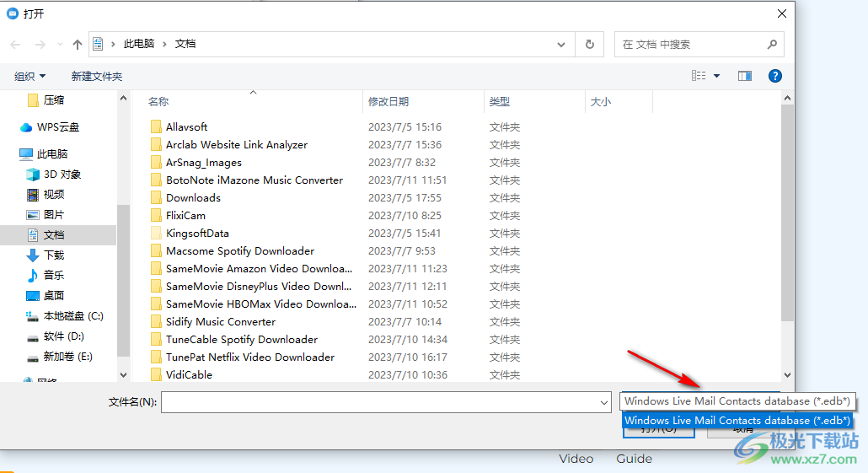This screenshot has width=868, height=473.
Task: Click the 文件名(N) input field
Action: 379,402
